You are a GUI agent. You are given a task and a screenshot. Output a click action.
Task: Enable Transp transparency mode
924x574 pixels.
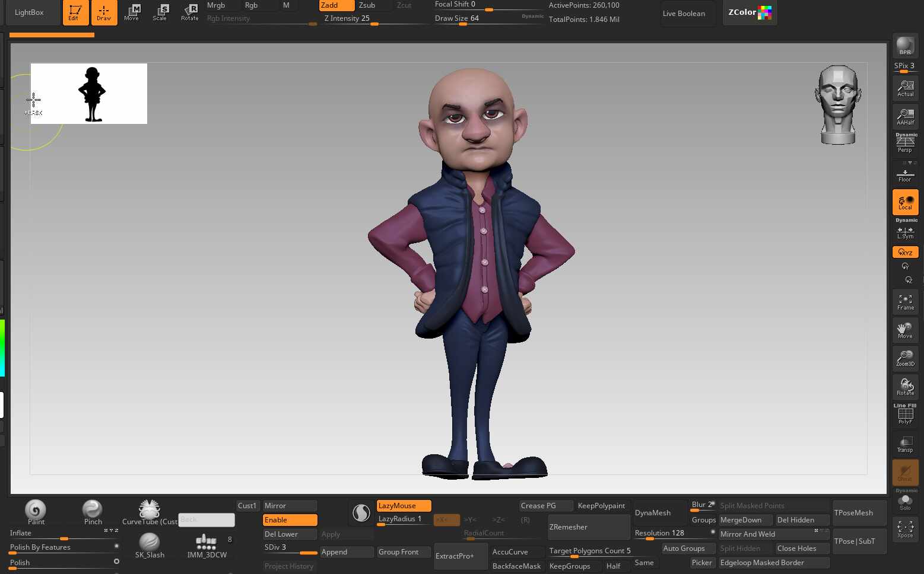(906, 444)
